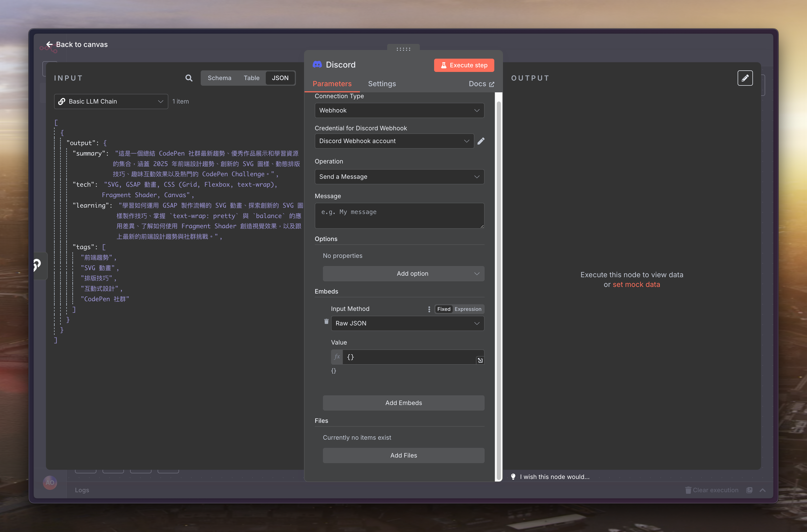Edit the Discord Webhook credential pencil

pos(481,141)
